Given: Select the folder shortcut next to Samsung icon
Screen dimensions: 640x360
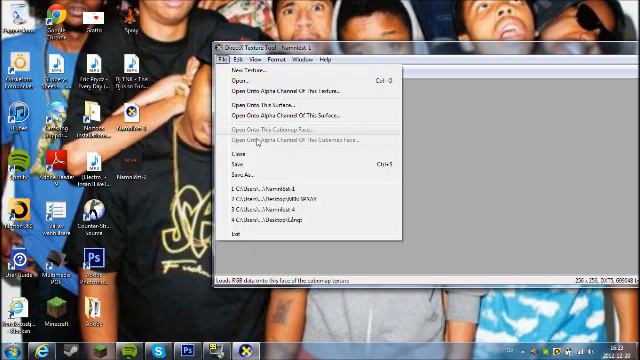Looking at the screenshot, I should tap(93, 120).
